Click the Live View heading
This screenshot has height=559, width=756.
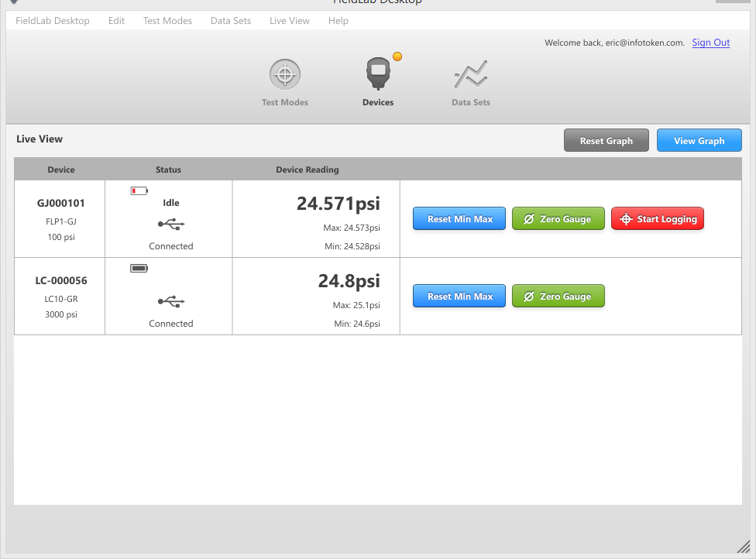click(40, 139)
